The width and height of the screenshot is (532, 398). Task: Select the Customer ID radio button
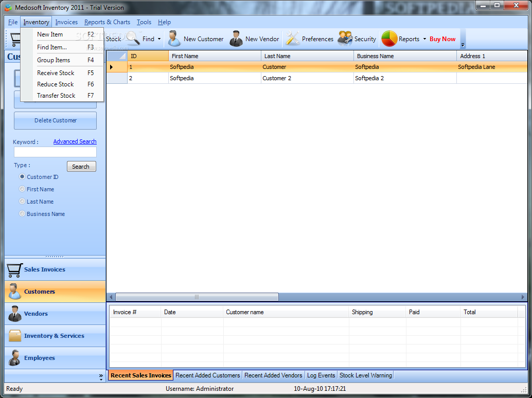[22, 176]
